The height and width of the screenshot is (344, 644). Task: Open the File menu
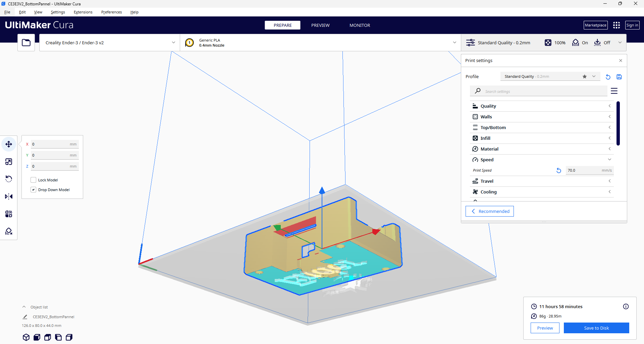tap(7, 12)
